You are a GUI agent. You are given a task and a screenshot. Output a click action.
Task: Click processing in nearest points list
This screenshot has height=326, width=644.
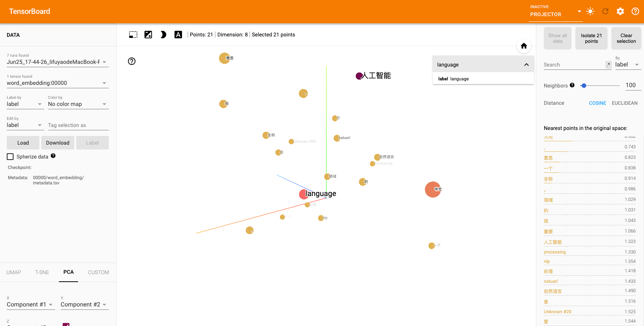point(555,252)
